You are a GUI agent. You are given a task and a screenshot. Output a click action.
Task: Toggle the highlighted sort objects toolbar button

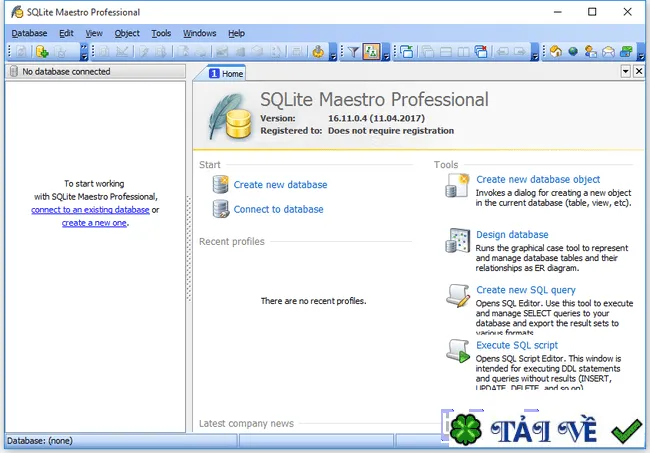coord(371,52)
